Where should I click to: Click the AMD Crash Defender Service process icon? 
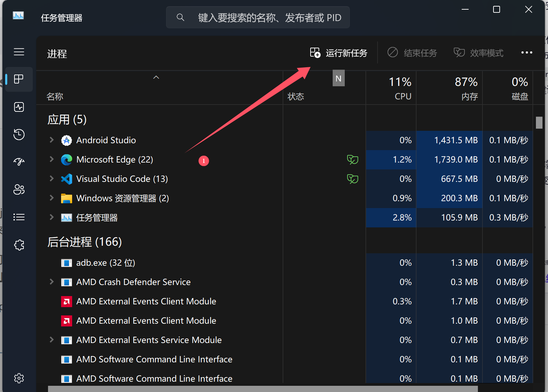66,282
